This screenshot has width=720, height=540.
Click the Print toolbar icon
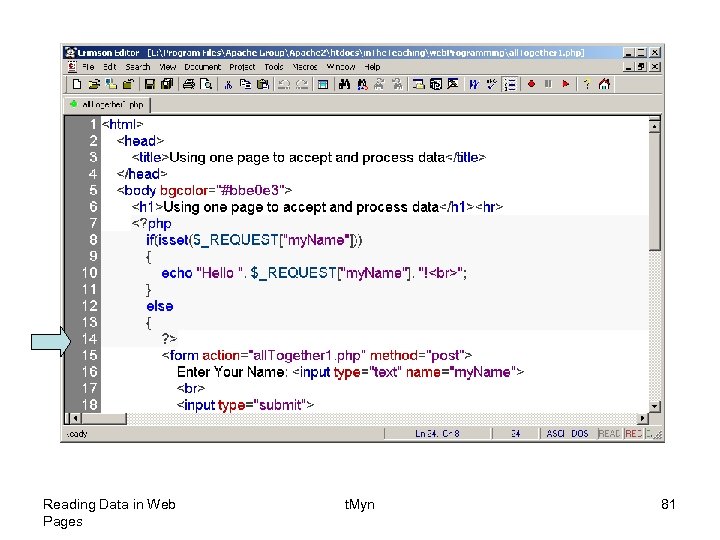click(189, 84)
